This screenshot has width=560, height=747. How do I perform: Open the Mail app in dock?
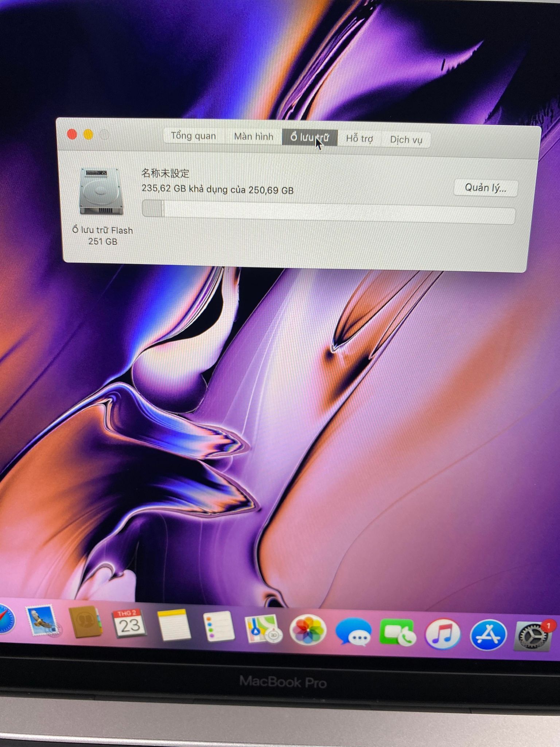[42, 621]
